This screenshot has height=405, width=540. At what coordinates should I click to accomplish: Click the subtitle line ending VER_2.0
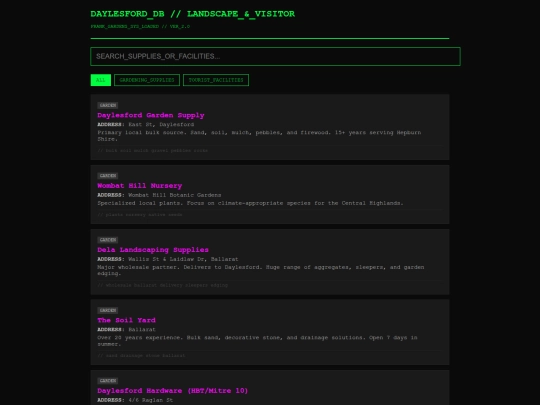tap(140, 27)
